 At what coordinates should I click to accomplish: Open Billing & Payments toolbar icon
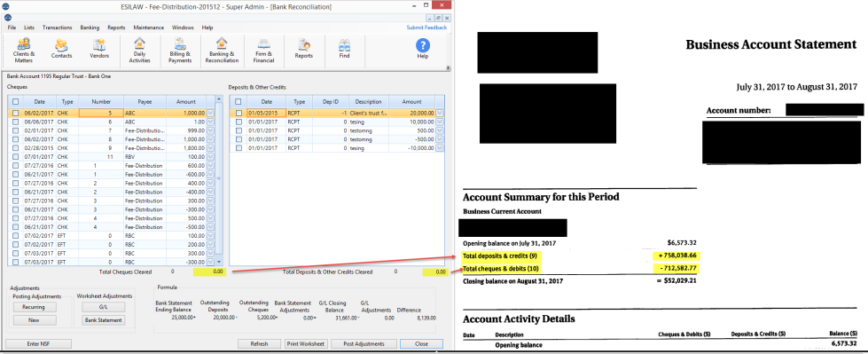180,50
